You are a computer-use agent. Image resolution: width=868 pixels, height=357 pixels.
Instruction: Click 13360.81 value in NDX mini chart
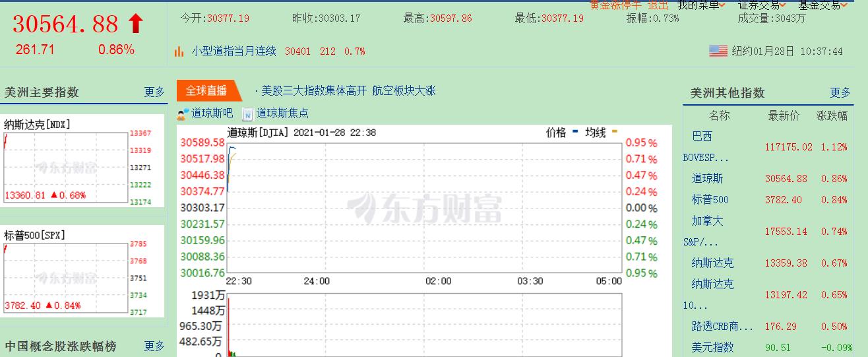24,195
